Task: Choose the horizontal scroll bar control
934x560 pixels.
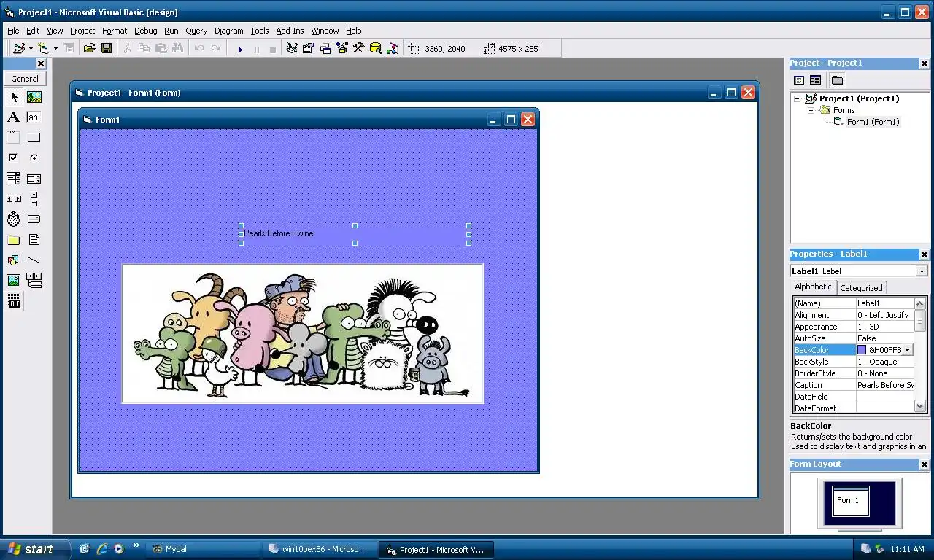Action: click(x=14, y=199)
